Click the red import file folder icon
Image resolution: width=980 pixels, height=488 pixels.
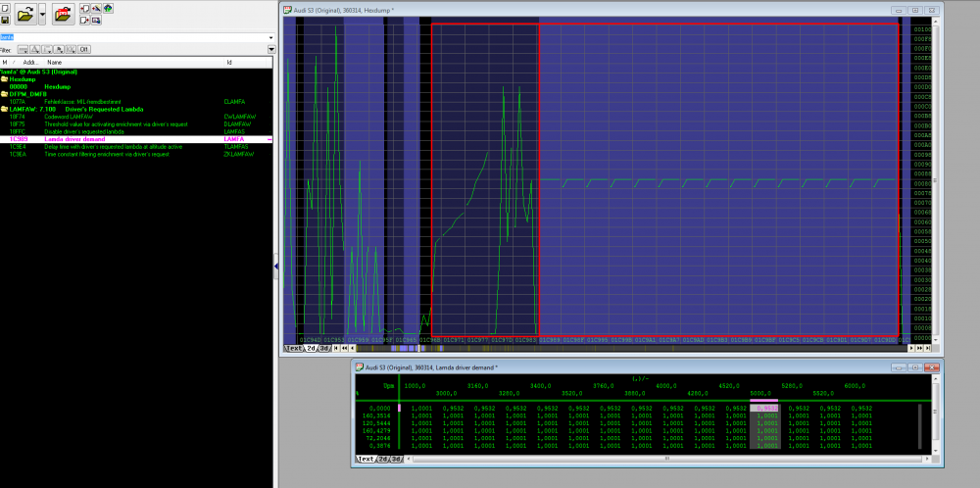63,13
